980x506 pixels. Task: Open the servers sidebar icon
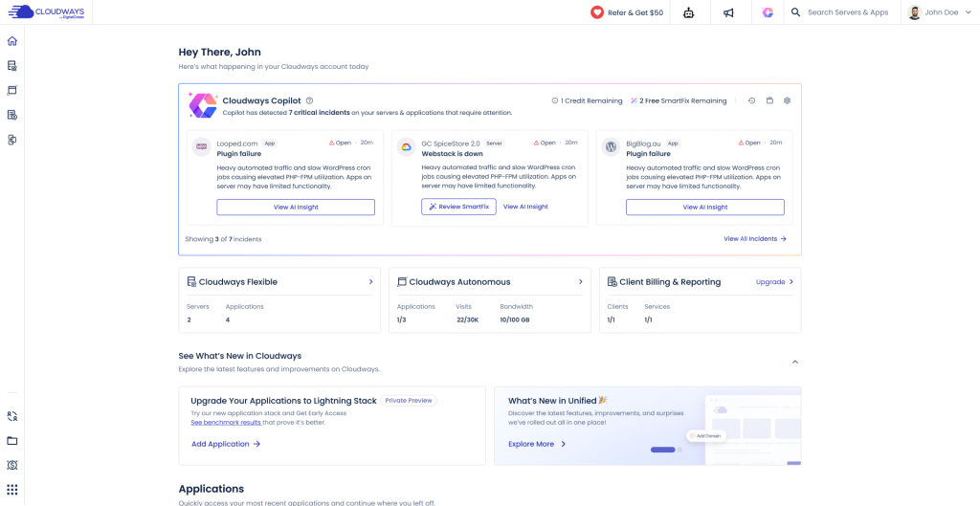click(11, 66)
